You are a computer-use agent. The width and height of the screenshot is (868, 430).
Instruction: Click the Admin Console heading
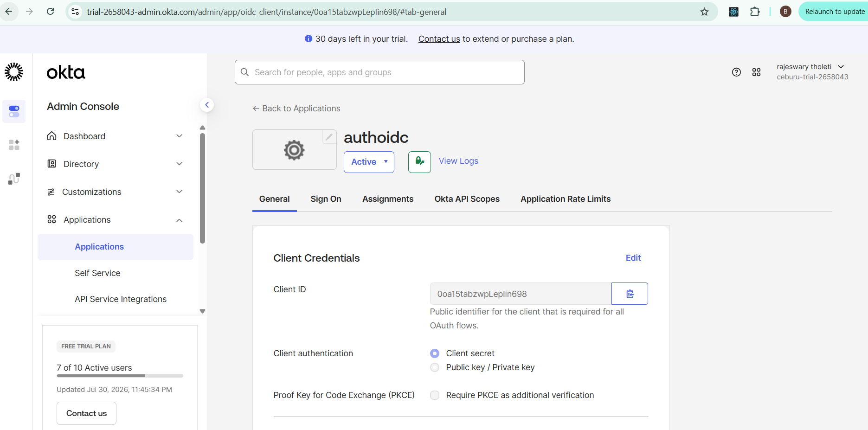[x=83, y=106]
